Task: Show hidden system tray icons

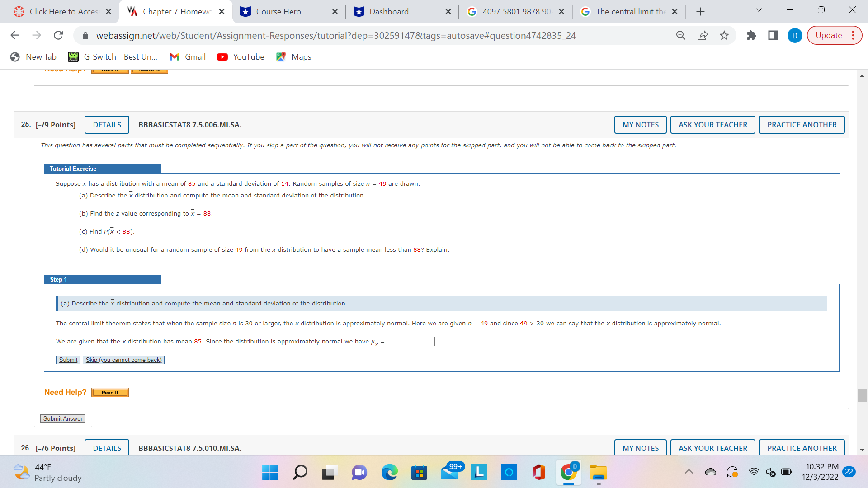Action: pyautogui.click(x=689, y=472)
